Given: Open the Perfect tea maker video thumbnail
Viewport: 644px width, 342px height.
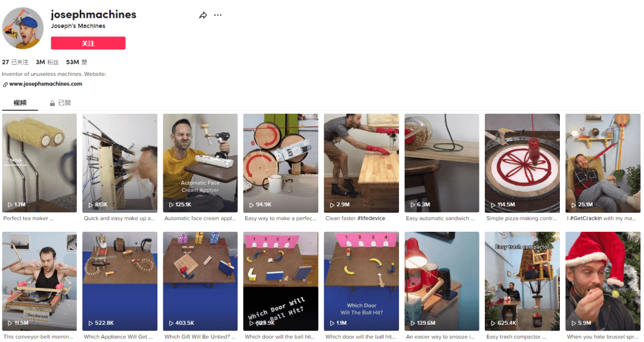Looking at the screenshot, I should coord(39,163).
